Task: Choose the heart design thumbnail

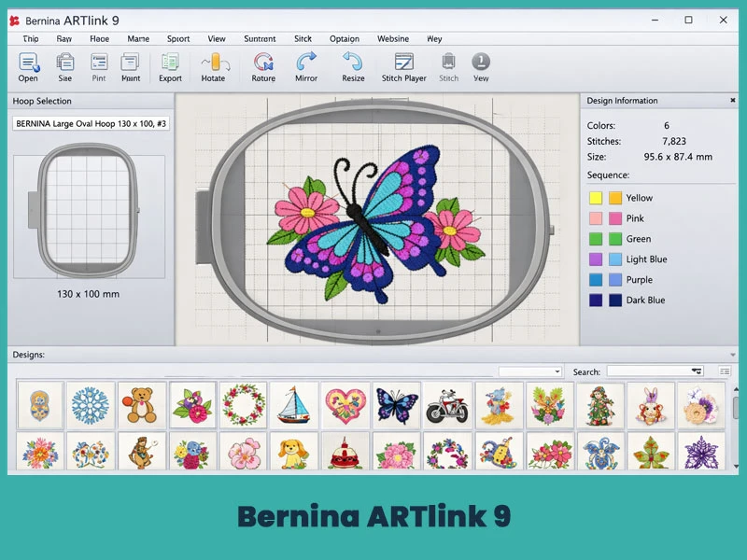Action: pos(345,405)
